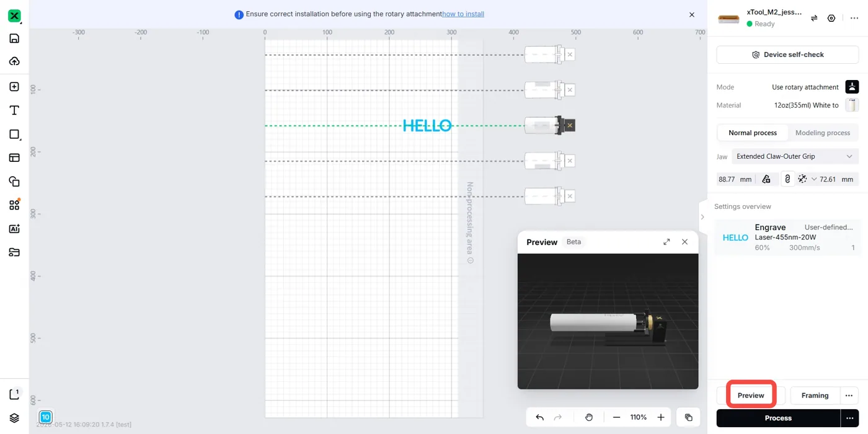The image size is (868, 434).
Task: Switch to Modeling process tab
Action: (x=823, y=133)
